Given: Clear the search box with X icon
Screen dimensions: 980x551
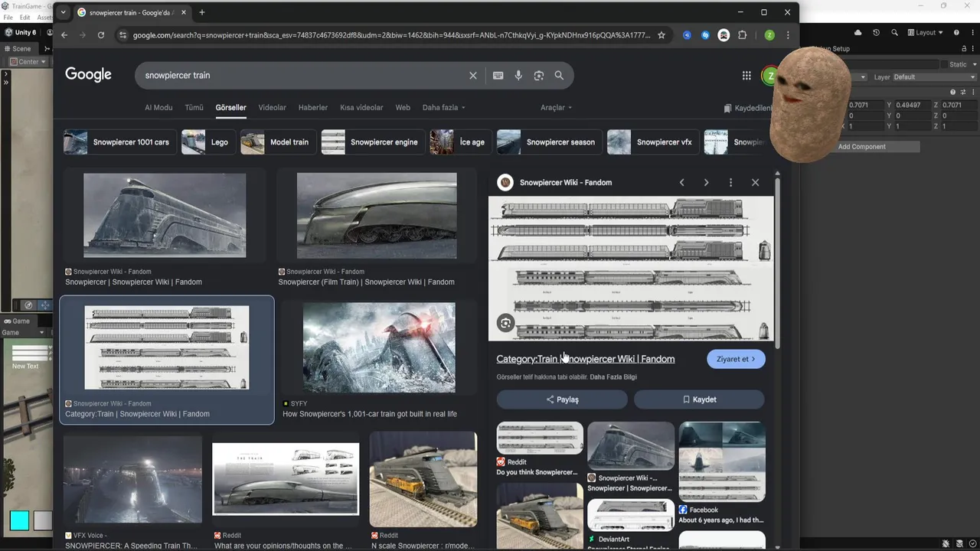Looking at the screenshot, I should point(473,75).
